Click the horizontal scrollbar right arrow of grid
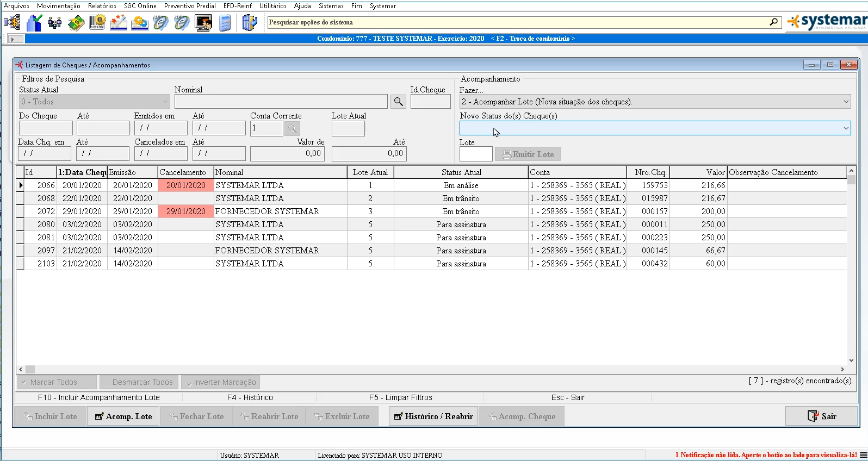 pyautogui.click(x=842, y=369)
